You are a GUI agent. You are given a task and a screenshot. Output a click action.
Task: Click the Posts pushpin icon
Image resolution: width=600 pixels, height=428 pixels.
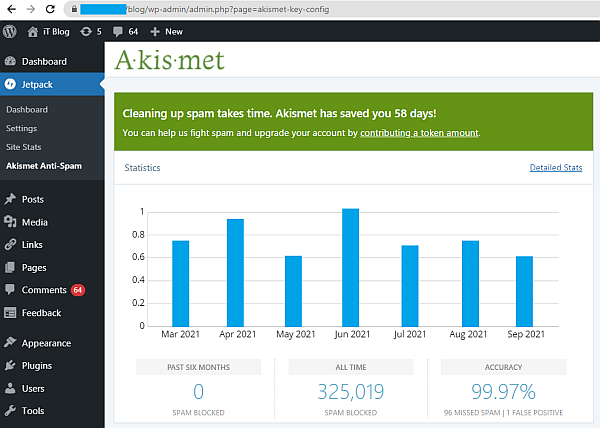(10, 199)
